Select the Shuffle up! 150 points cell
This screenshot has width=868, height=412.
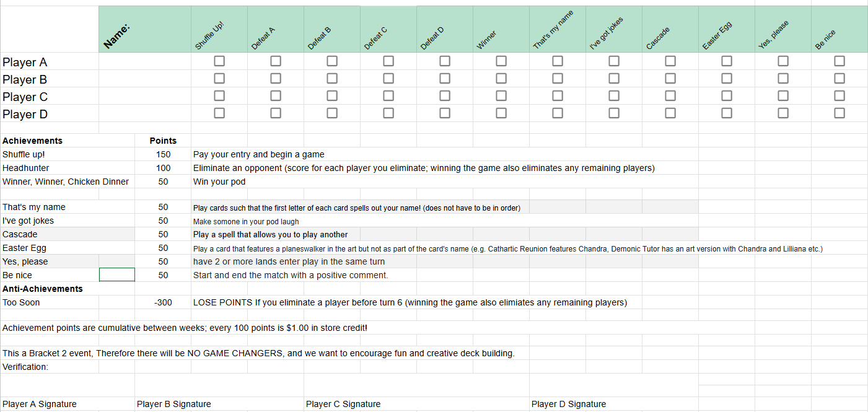(x=163, y=154)
